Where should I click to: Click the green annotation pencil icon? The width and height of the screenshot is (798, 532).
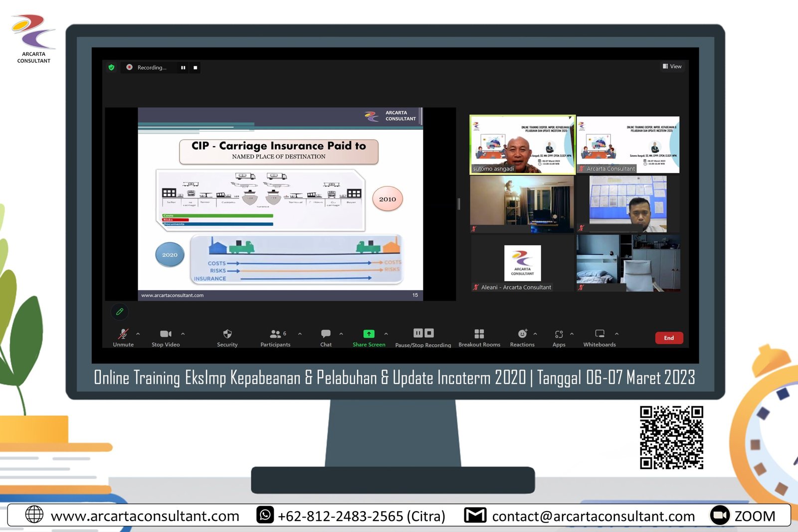click(120, 312)
